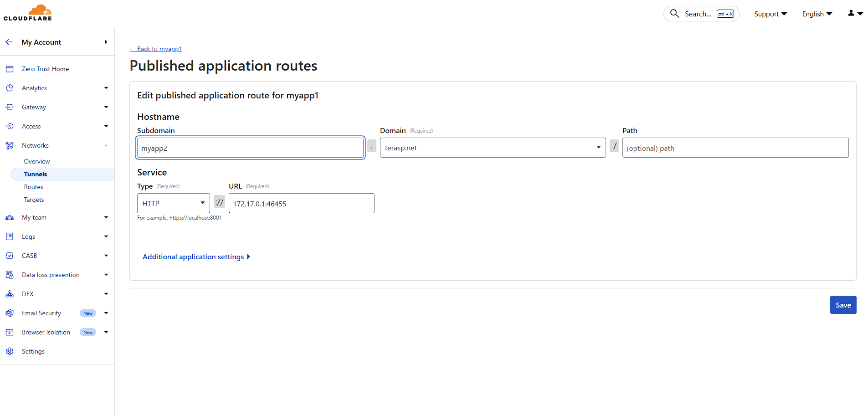Click the DEX sidebar icon

pos(10,294)
